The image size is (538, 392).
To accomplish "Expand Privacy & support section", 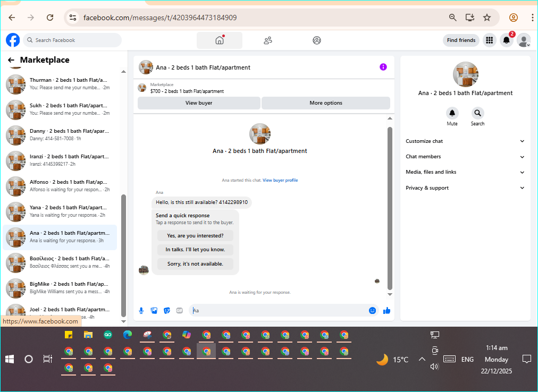I will pos(465,188).
